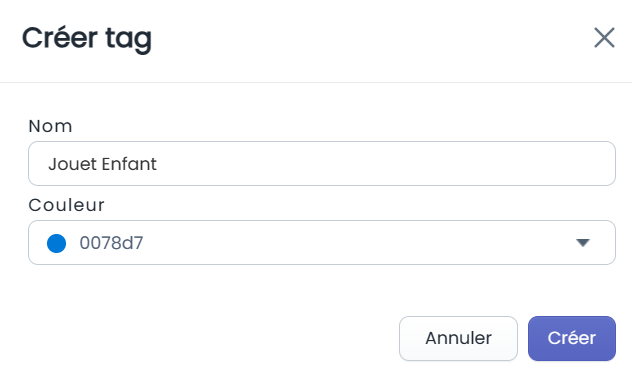Click the Créer tag dialog title
Viewport: 632px width, 375px height.
pos(87,39)
